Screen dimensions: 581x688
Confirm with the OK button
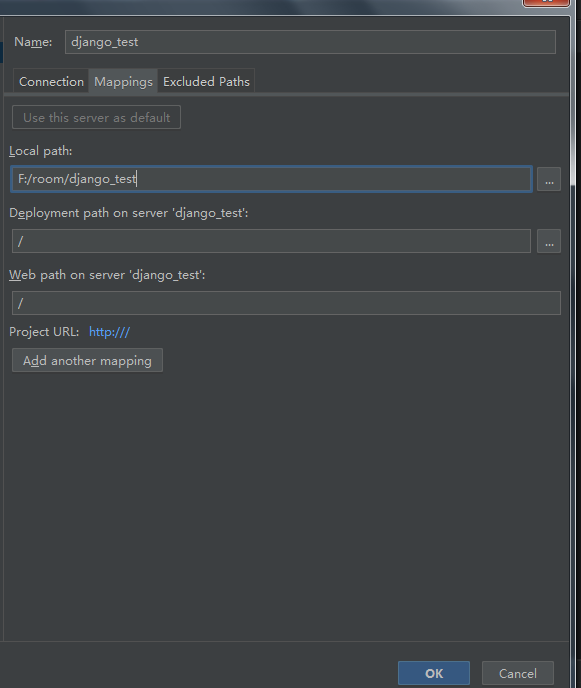click(434, 674)
